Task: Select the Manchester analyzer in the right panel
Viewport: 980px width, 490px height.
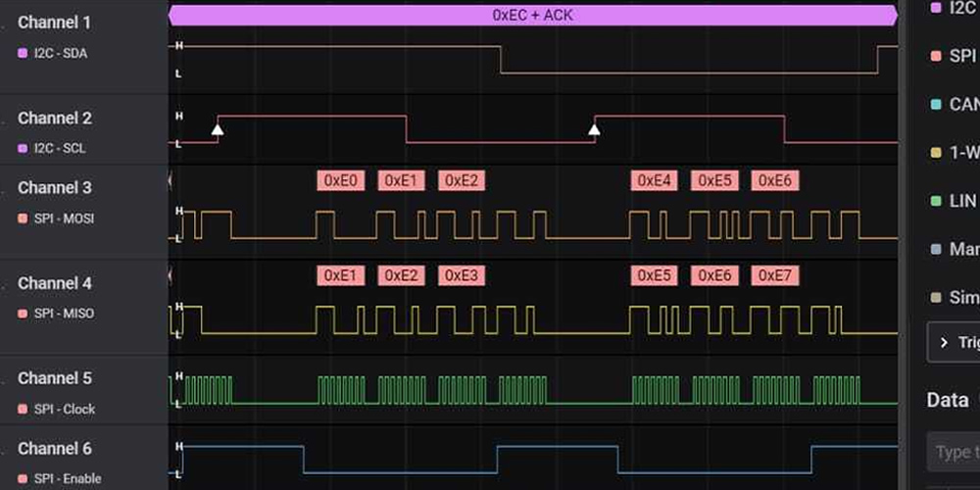Action: point(955,249)
